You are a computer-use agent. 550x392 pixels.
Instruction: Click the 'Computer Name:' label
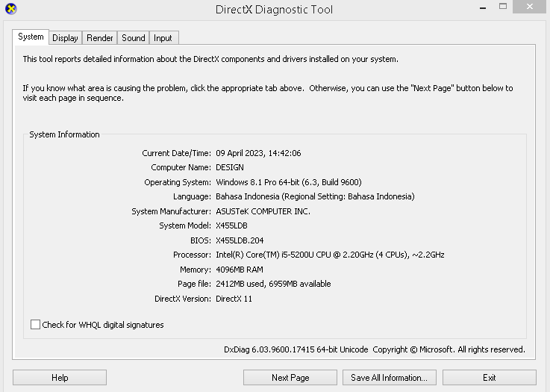pyautogui.click(x=181, y=167)
